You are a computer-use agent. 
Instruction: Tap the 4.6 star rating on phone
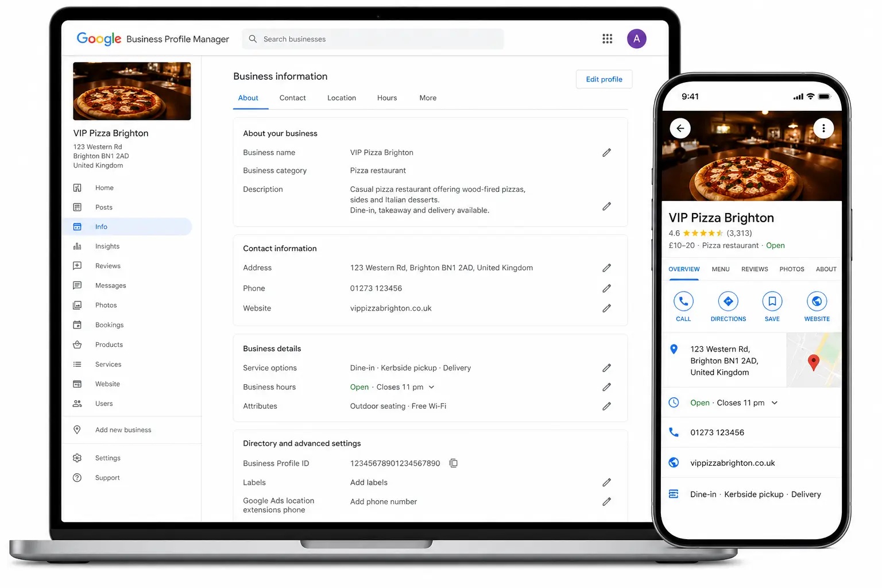[710, 233]
